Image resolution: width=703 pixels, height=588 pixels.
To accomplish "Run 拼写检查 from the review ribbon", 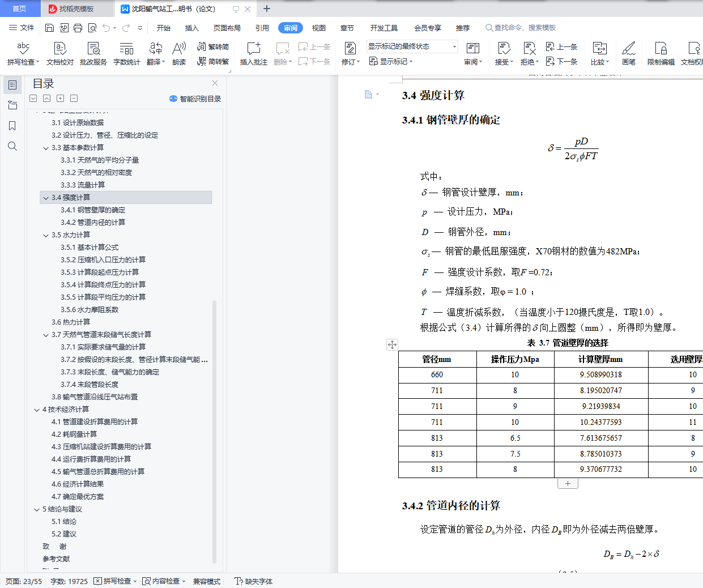I will pyautogui.click(x=23, y=54).
